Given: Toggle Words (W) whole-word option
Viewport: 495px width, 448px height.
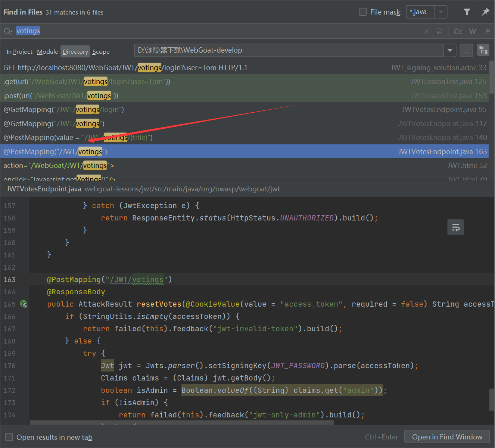Looking at the screenshot, I should click(473, 31).
